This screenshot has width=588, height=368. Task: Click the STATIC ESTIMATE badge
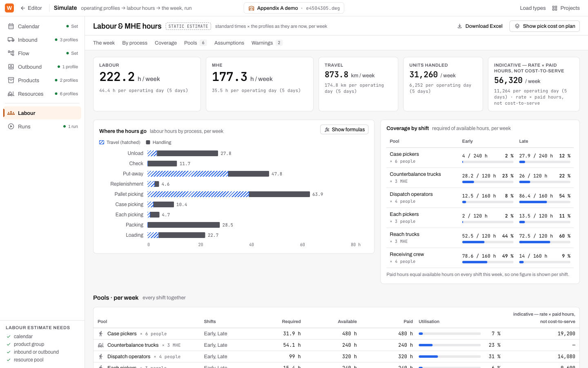tap(188, 26)
